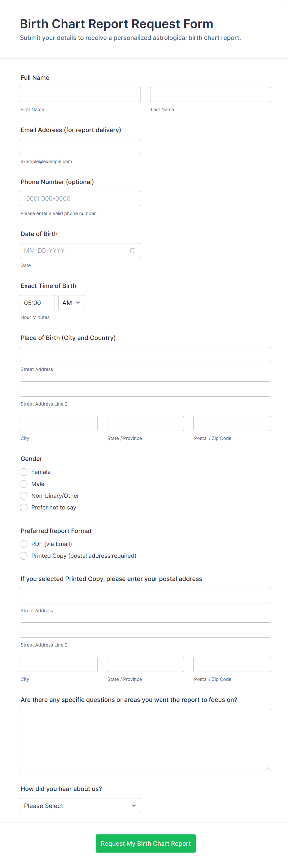Focus birthplace Street Address field
Image resolution: width=288 pixels, height=868 pixels.
pyautogui.click(x=145, y=355)
